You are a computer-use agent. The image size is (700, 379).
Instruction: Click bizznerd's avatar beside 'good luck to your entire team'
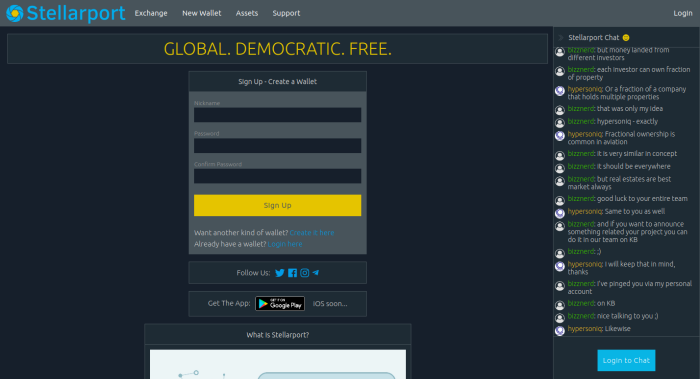pyautogui.click(x=560, y=200)
